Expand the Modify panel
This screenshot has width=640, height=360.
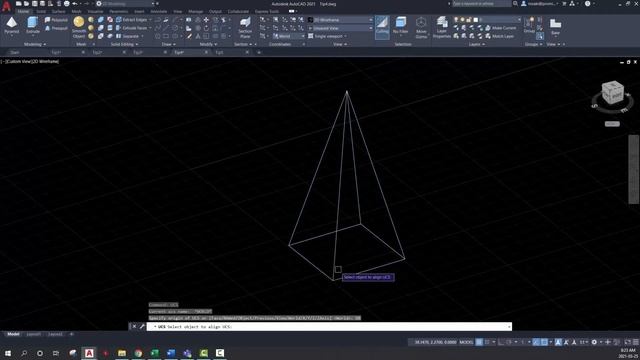click(208, 44)
